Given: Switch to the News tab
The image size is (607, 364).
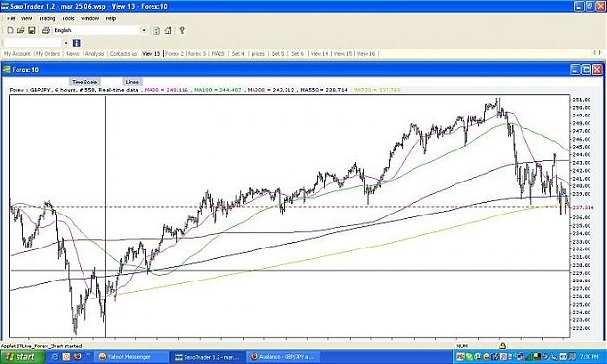Looking at the screenshot, I should [73, 54].
